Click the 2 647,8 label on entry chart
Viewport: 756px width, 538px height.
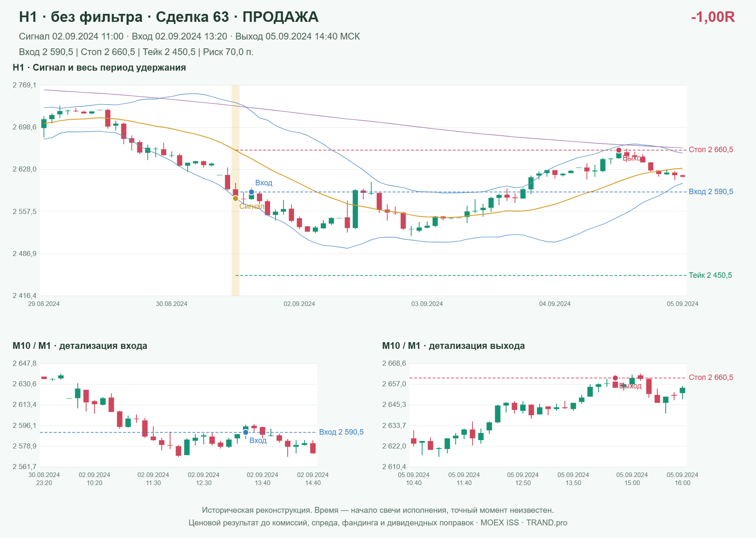click(24, 364)
